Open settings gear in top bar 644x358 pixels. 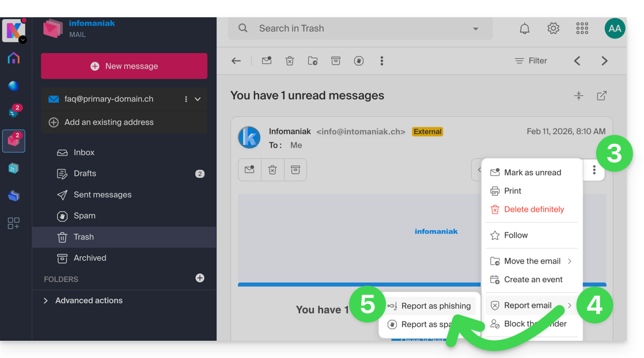(x=553, y=29)
